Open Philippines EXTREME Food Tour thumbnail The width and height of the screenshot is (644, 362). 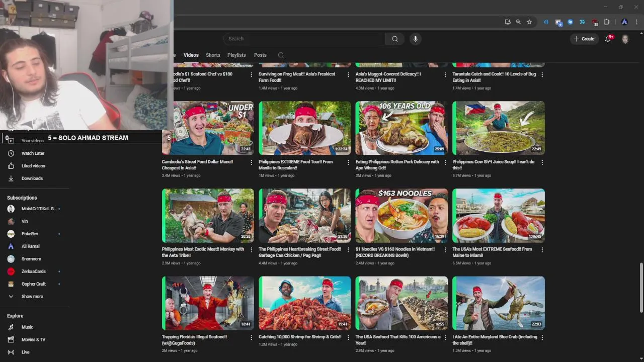point(305,128)
